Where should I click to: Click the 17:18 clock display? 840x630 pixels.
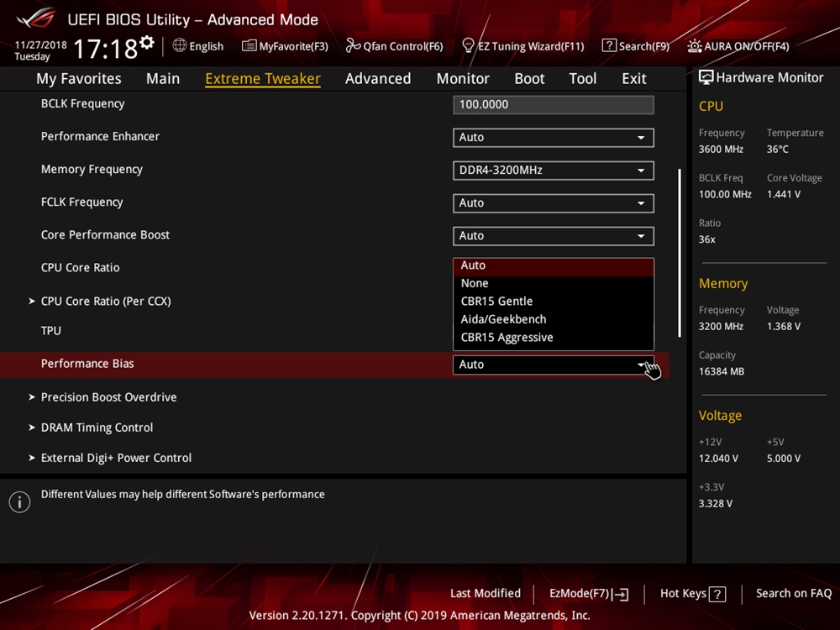106,49
